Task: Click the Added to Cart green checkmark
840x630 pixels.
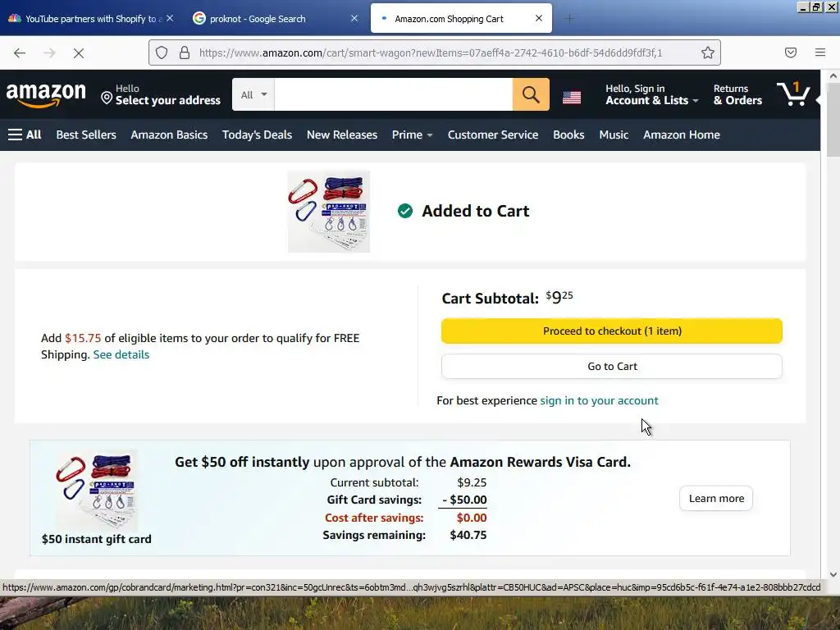Action: (405, 211)
